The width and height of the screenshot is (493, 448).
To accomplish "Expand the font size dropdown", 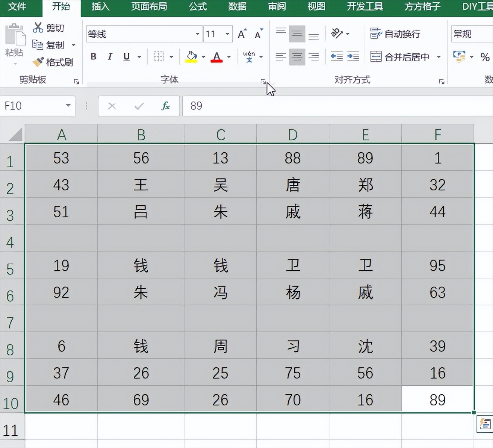I will [227, 34].
